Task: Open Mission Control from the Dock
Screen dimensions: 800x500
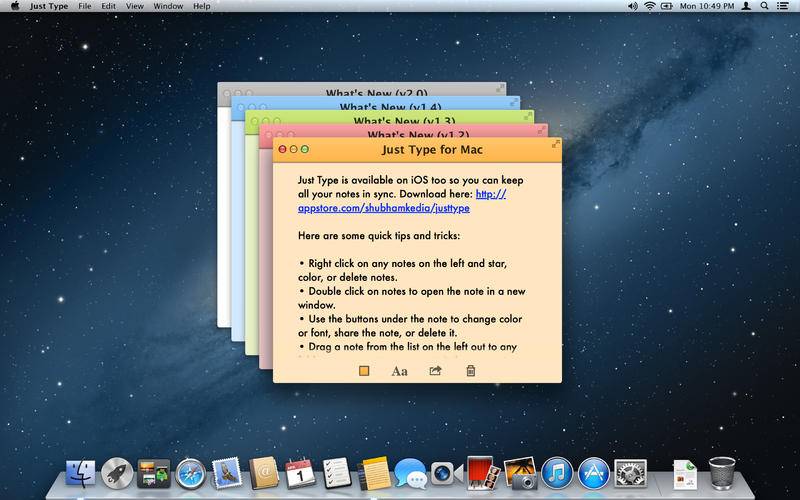Action: pyautogui.click(x=154, y=473)
